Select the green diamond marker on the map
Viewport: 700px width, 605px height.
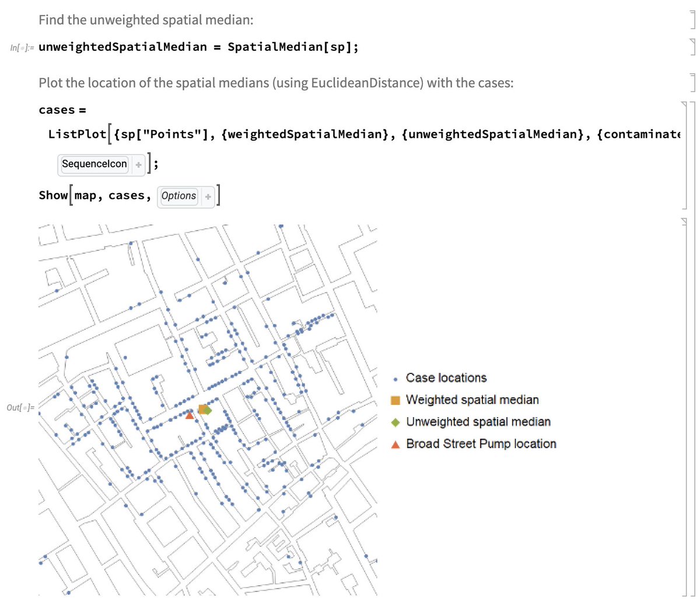point(210,410)
